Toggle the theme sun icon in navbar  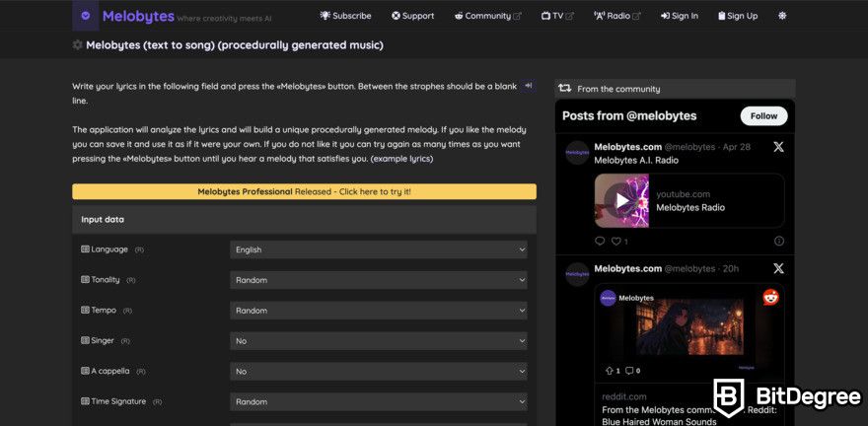pos(782,16)
